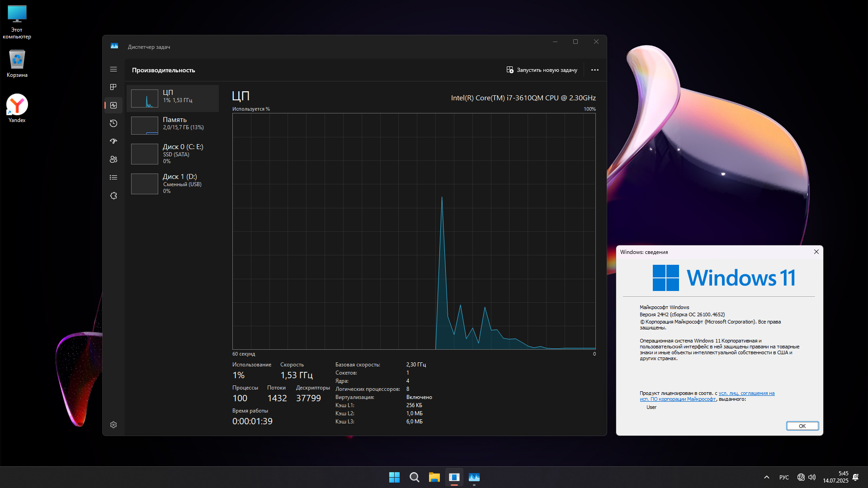Screen dimensions: 868x488
Task: Open the Processes page icon
Action: click(x=113, y=87)
